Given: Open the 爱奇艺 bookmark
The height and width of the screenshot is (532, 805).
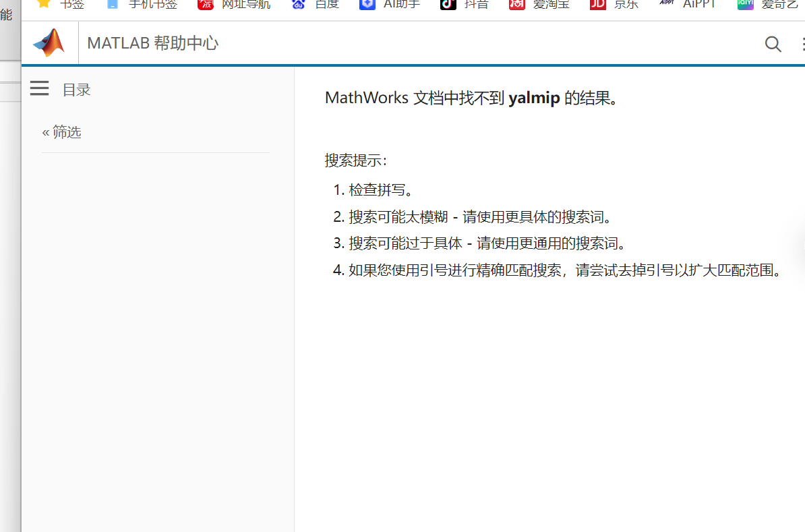Looking at the screenshot, I should tap(767, 4).
